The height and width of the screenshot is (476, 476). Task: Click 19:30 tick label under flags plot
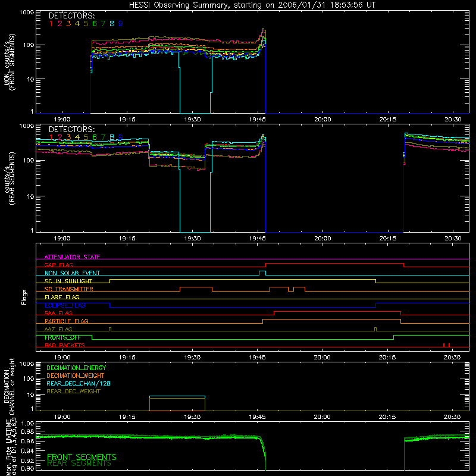point(192,358)
